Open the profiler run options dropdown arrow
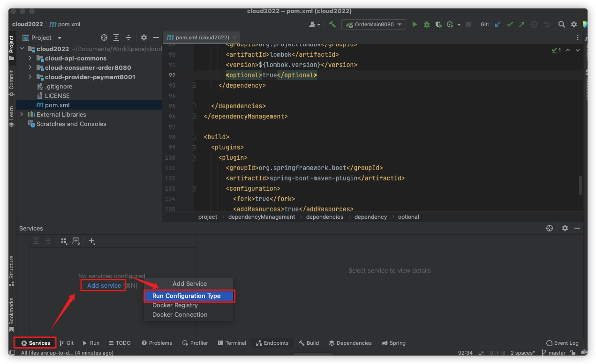Viewport: 596px width, 364px height. (x=459, y=25)
